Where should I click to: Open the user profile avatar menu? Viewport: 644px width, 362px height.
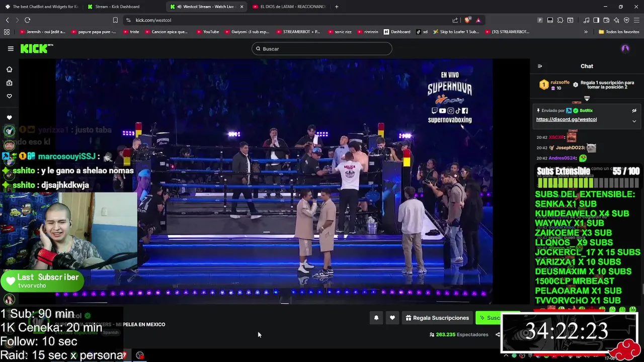(625, 49)
